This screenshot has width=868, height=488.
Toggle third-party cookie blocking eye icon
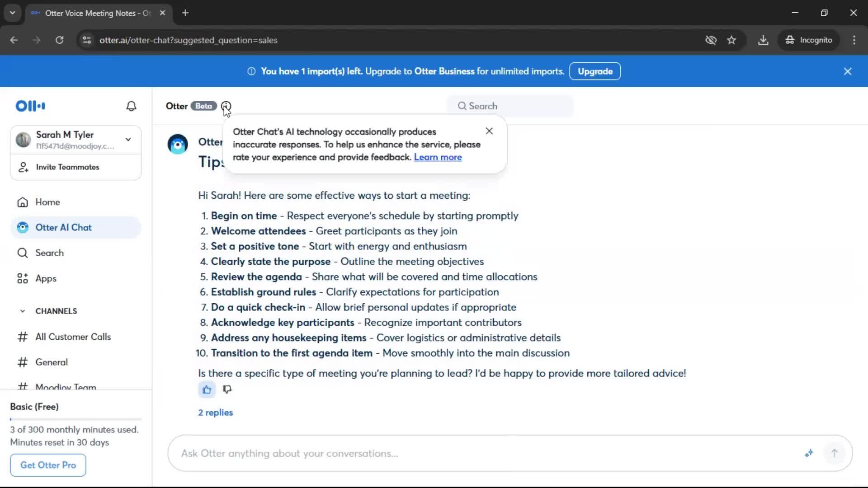tap(711, 40)
